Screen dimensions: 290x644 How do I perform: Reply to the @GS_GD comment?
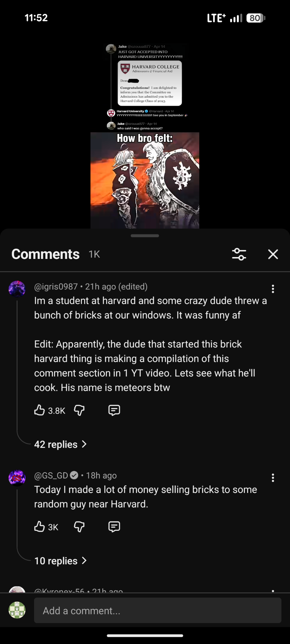(114, 527)
